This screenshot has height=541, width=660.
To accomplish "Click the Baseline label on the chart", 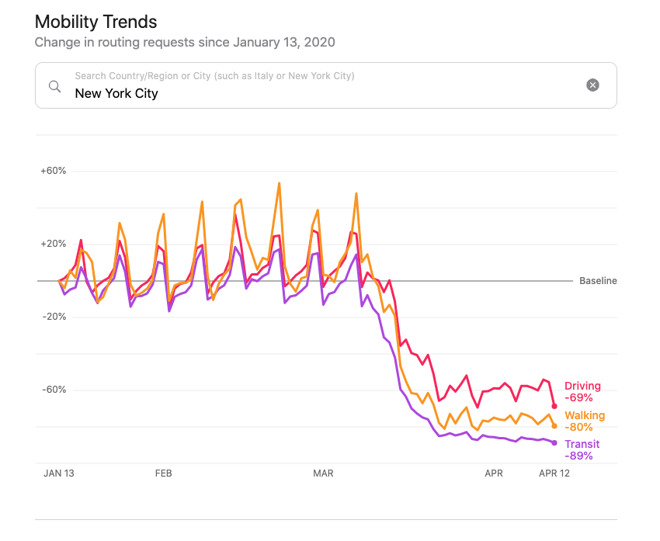I will pos(598,281).
